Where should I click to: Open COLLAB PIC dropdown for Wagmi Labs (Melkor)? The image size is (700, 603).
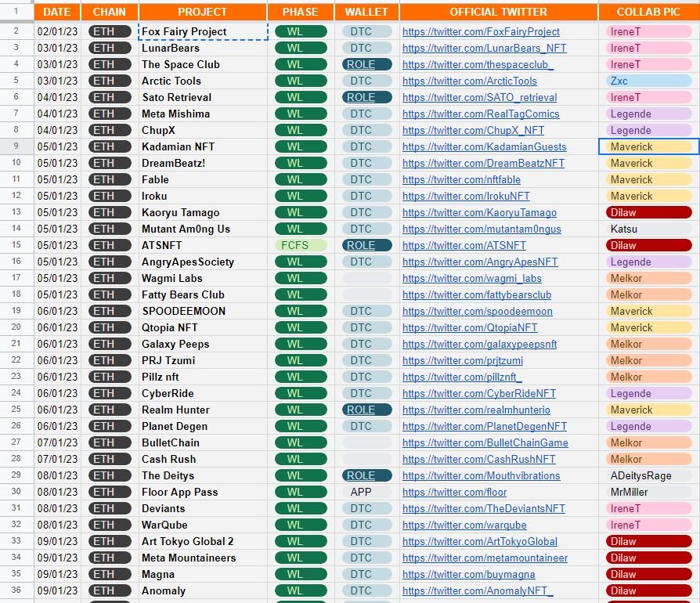(649, 279)
